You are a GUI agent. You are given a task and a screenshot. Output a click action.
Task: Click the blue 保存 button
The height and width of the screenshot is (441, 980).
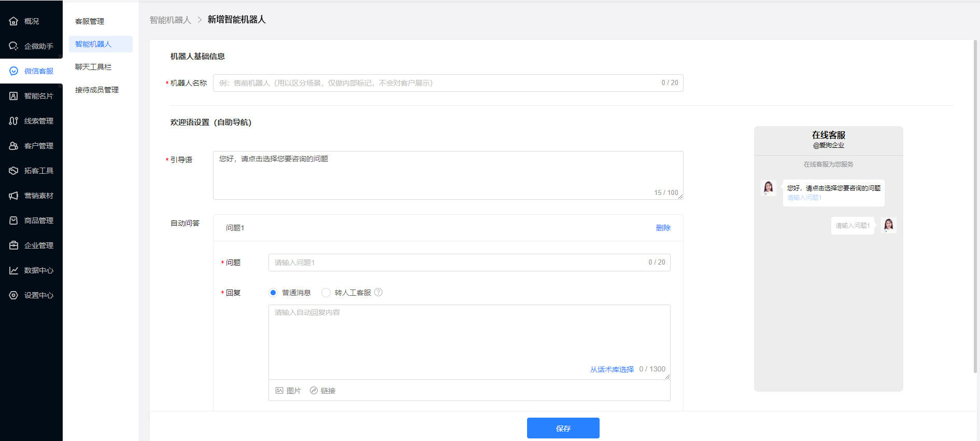563,428
